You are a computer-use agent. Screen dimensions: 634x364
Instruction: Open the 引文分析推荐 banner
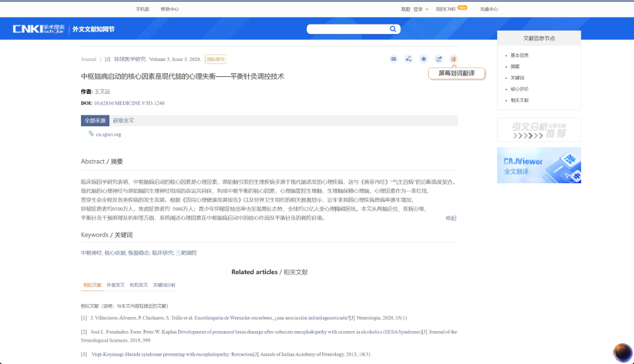pyautogui.click(x=539, y=130)
